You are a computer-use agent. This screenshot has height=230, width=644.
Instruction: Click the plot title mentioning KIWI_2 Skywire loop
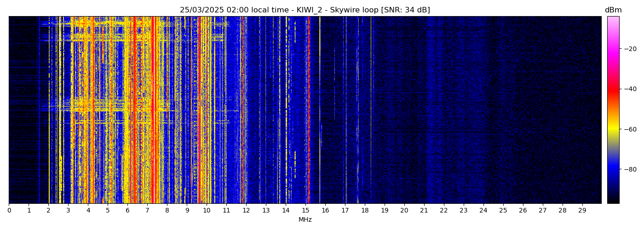click(x=305, y=10)
